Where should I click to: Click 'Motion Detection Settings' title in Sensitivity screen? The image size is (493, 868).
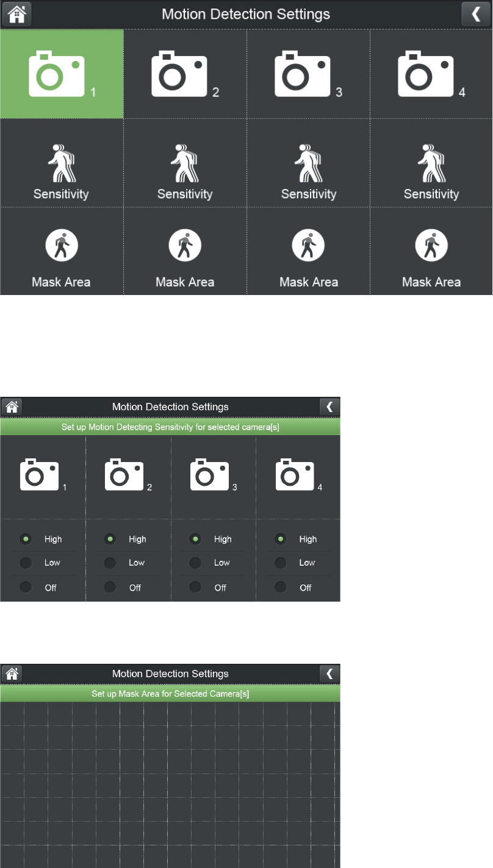pyautogui.click(x=170, y=407)
